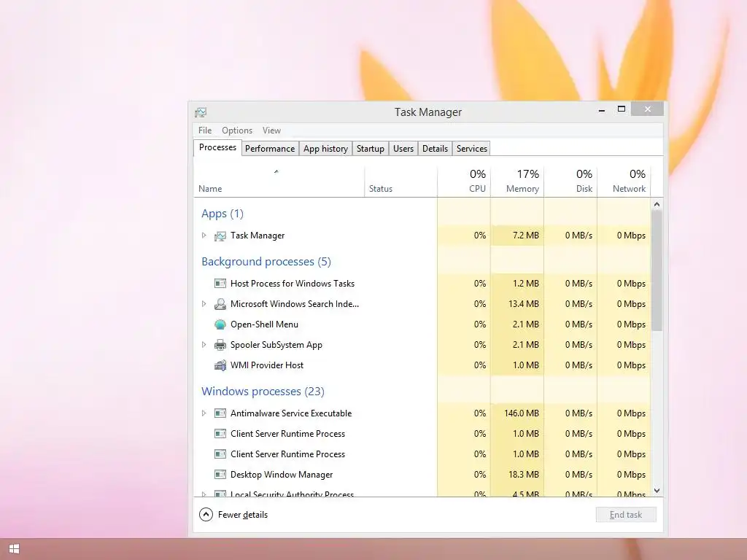Click the first Client Server Runtime Process icon
Viewport: 747px width, 560px height.
click(220, 434)
